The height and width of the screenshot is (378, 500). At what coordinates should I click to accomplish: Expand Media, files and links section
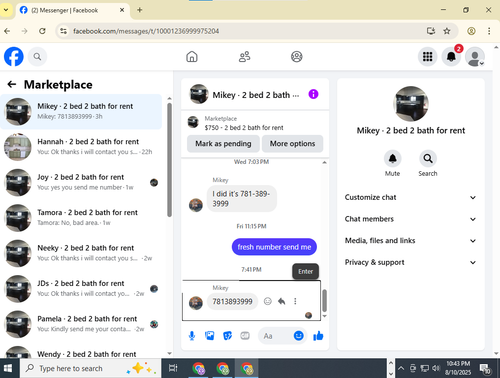click(x=410, y=241)
